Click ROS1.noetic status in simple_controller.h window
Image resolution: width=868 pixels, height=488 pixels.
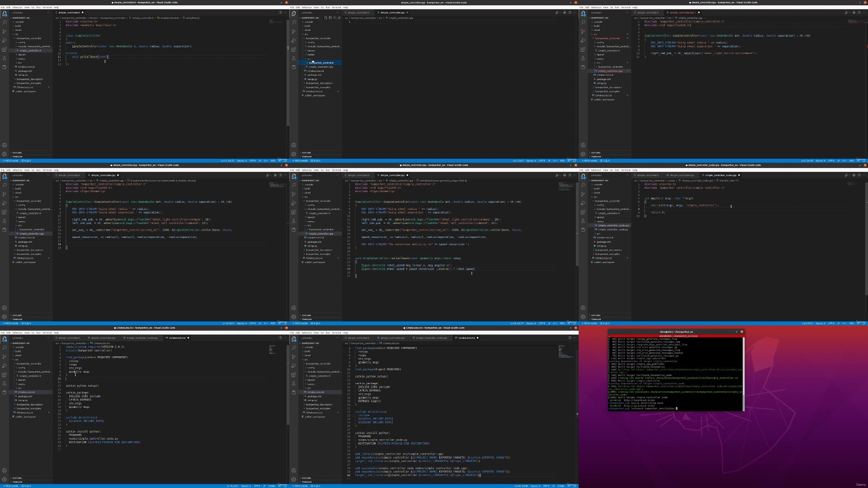click(12, 161)
